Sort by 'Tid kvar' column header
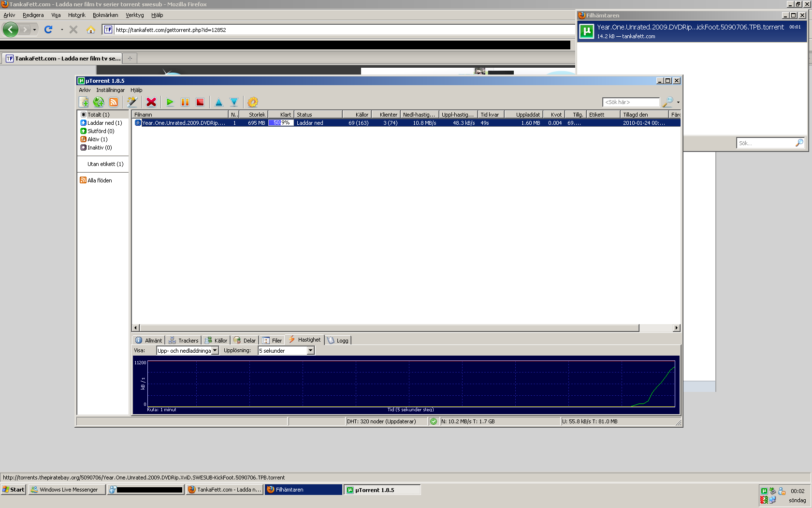 click(x=491, y=115)
